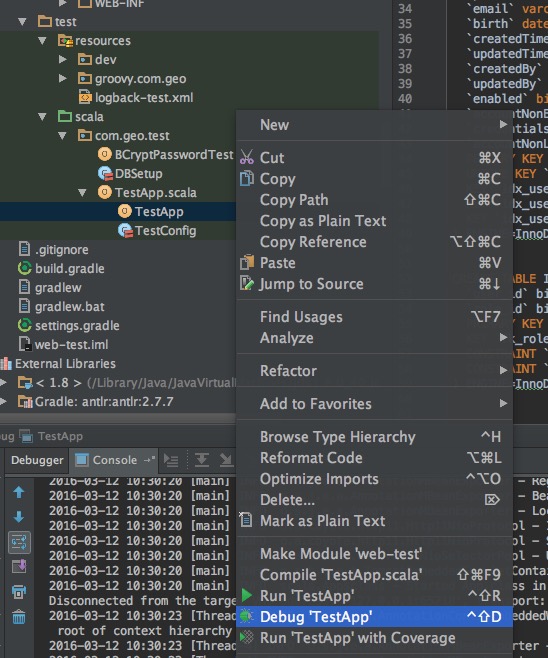Screen dimensions: 548x658
Task: Click Cut scissors icon in context menu
Action: tap(247, 157)
